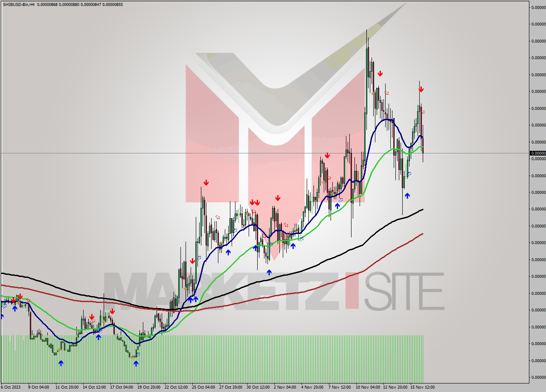
Task: Click the SHIBUSD-Bin,H4 chart title
Action: (19, 4)
